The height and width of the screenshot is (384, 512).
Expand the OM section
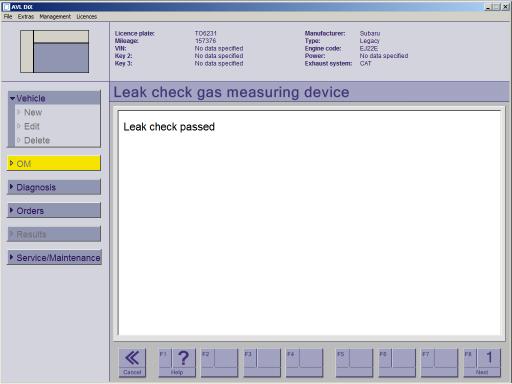54,163
